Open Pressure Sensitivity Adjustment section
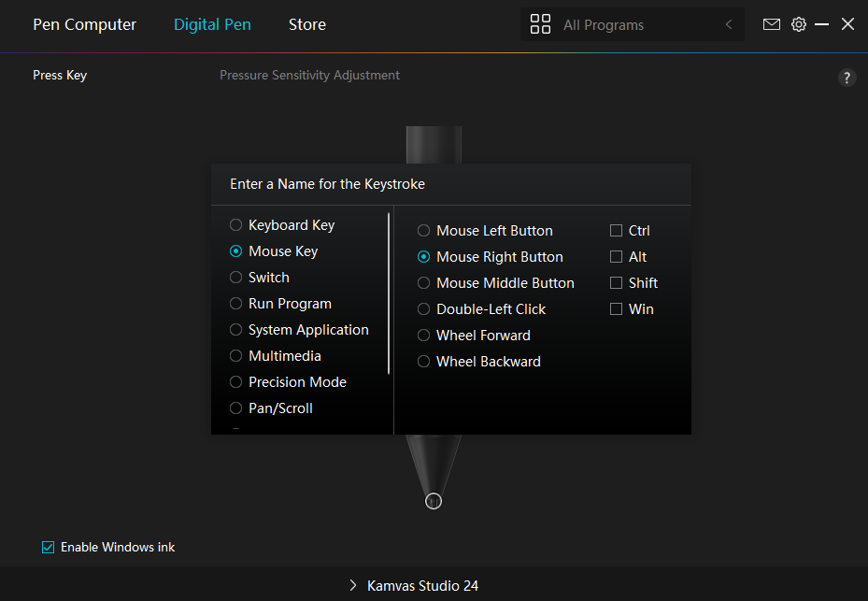 click(309, 75)
